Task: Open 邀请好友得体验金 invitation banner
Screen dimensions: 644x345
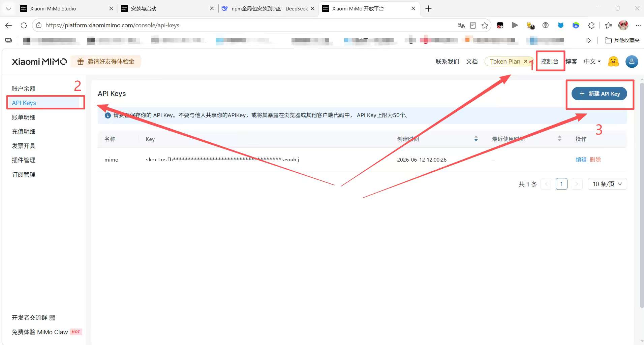Action: [x=106, y=62]
